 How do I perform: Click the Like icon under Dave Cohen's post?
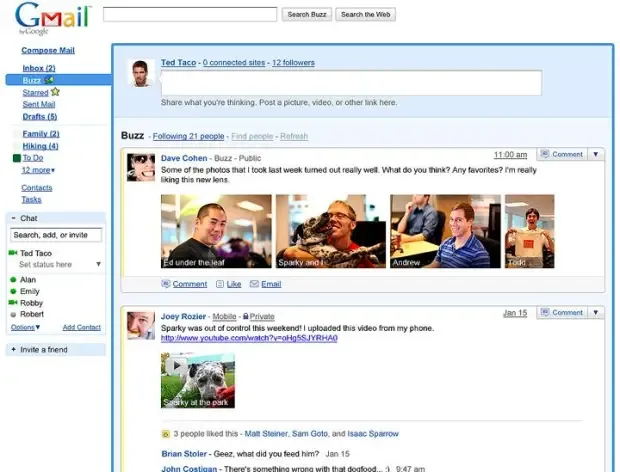(x=220, y=284)
